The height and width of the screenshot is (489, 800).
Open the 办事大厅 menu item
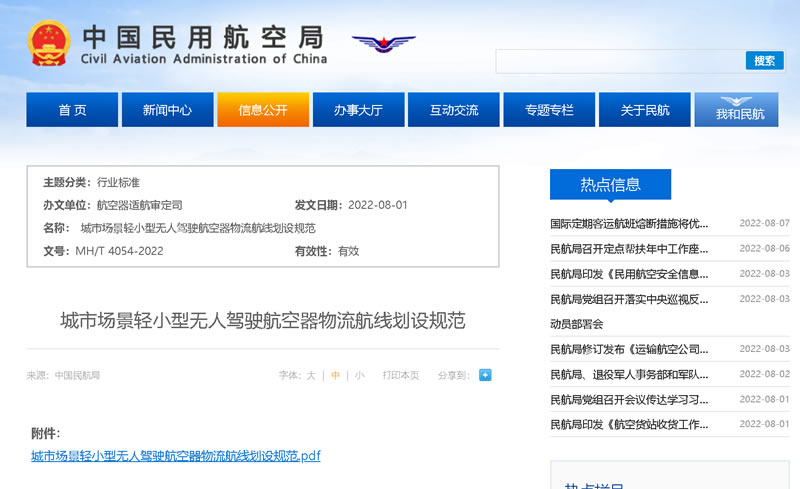pos(358,110)
